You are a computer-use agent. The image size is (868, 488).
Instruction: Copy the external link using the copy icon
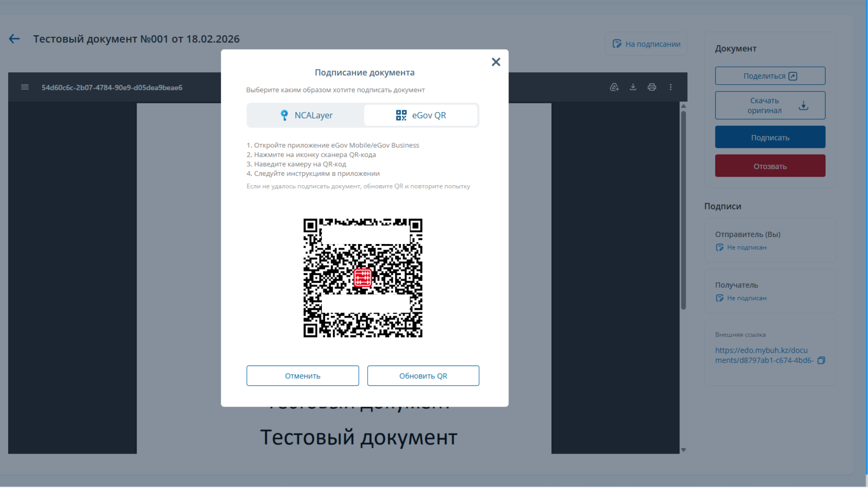coord(822,360)
